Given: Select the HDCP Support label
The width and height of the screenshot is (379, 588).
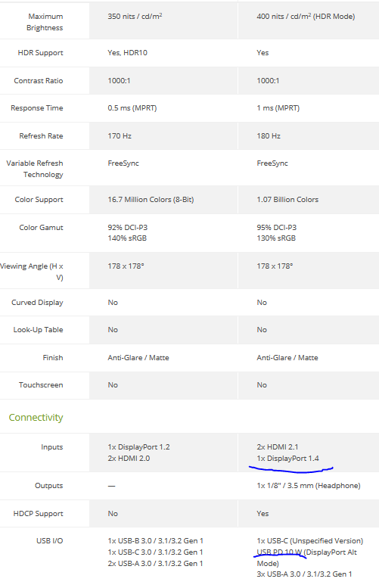Looking at the screenshot, I should click(x=39, y=513).
